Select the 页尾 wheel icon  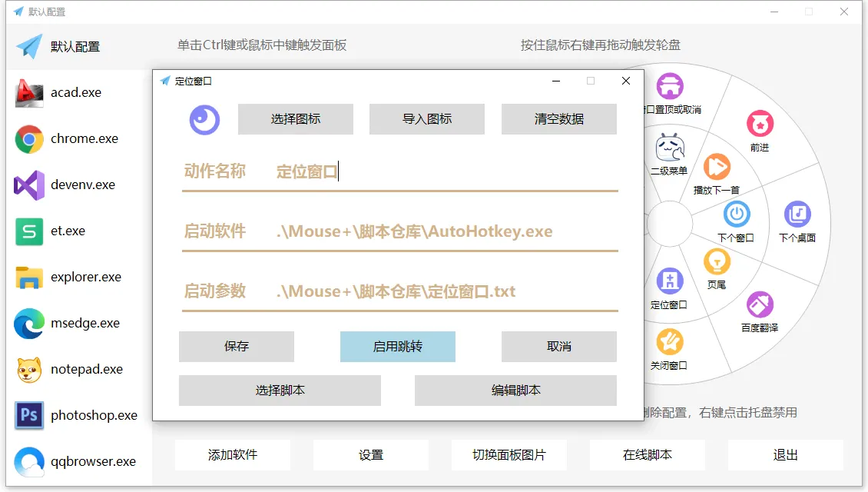716,262
